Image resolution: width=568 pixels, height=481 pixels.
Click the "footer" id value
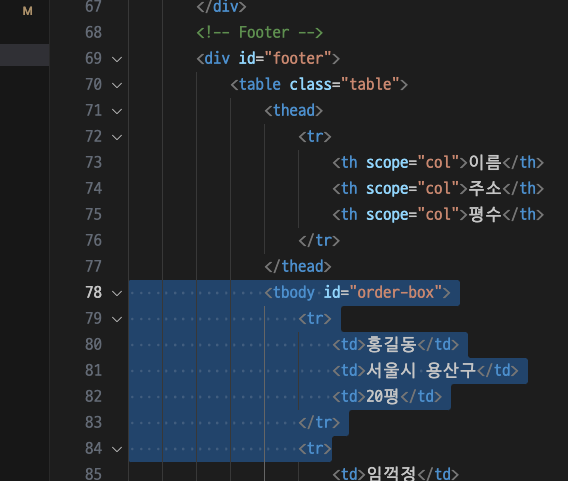[298, 58]
